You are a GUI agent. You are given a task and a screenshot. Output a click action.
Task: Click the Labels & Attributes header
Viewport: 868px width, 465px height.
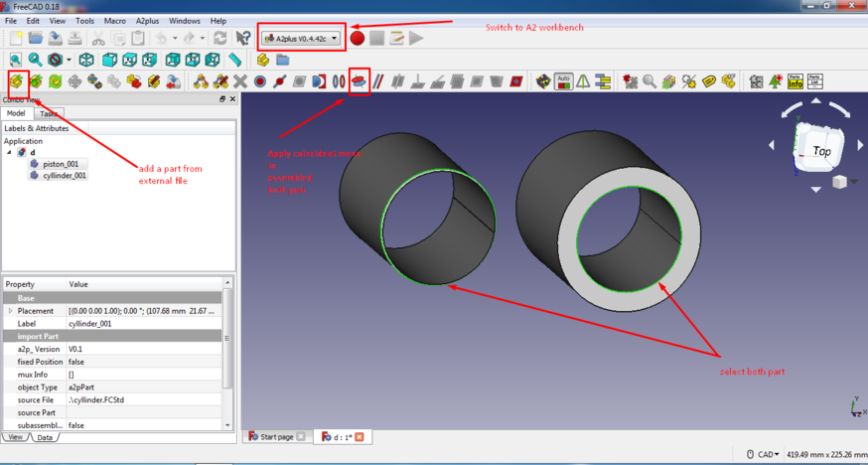coord(37,128)
